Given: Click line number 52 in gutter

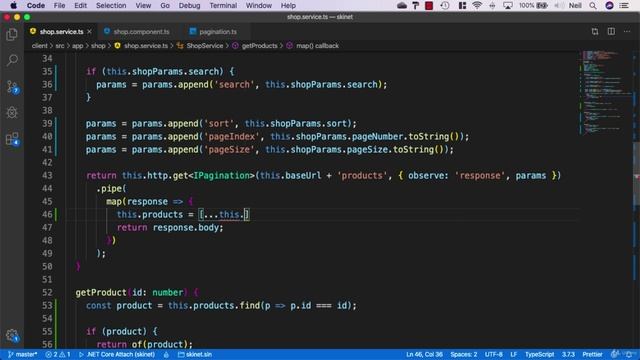Looking at the screenshot, I should coord(47,292).
